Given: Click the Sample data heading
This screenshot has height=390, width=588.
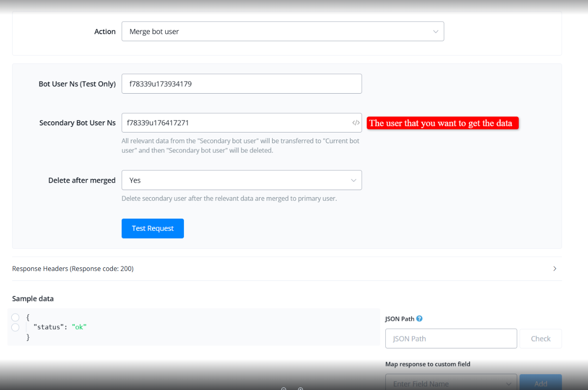Looking at the screenshot, I should [x=33, y=299].
